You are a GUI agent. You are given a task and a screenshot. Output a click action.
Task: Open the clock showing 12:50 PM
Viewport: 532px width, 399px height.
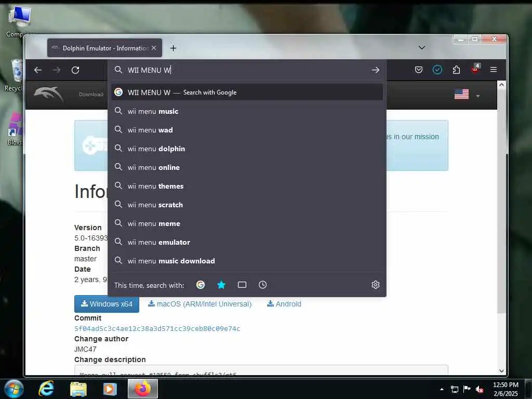coord(506,389)
